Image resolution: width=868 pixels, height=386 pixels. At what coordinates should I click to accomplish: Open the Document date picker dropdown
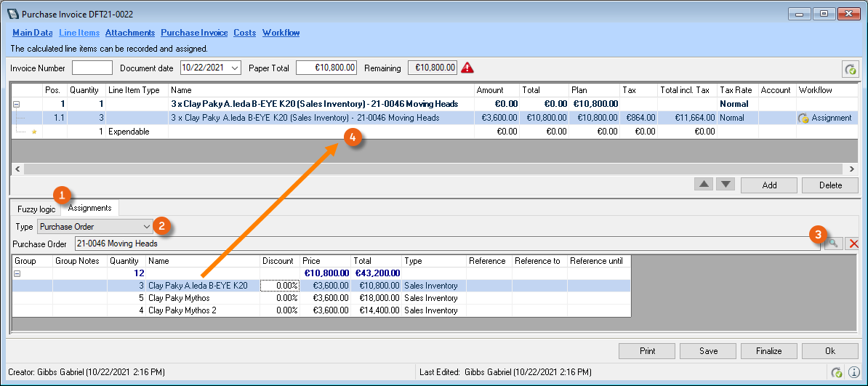[234, 68]
